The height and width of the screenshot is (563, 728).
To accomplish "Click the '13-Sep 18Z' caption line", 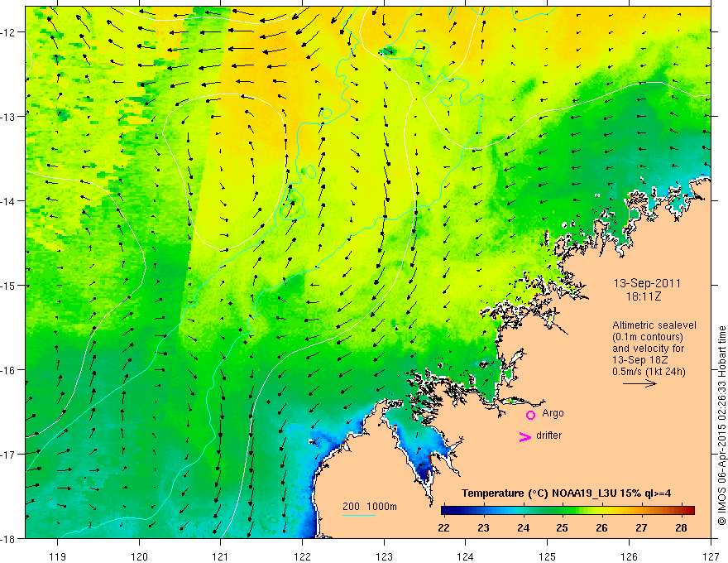I will [639, 360].
